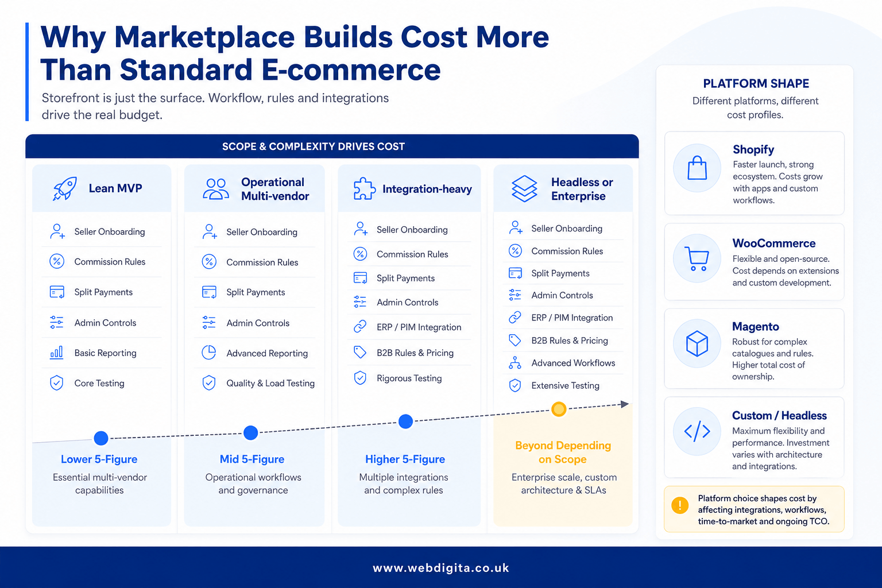Select the Magento cube icon

coord(697,343)
